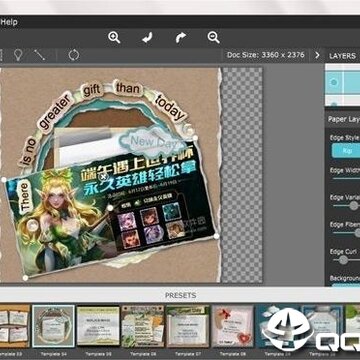This screenshot has height=360, width=360.
Task: Choose the Template 05 preset thumbnail
Action: pyautogui.click(x=98, y=326)
